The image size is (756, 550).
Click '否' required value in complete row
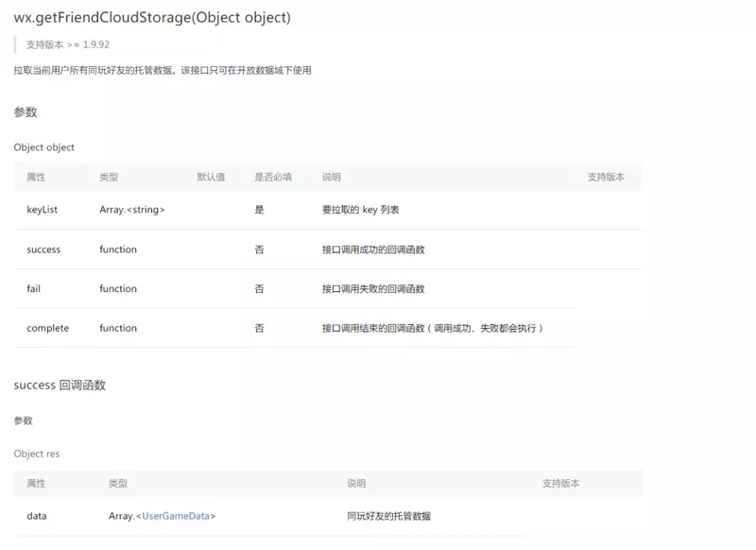coord(259,328)
